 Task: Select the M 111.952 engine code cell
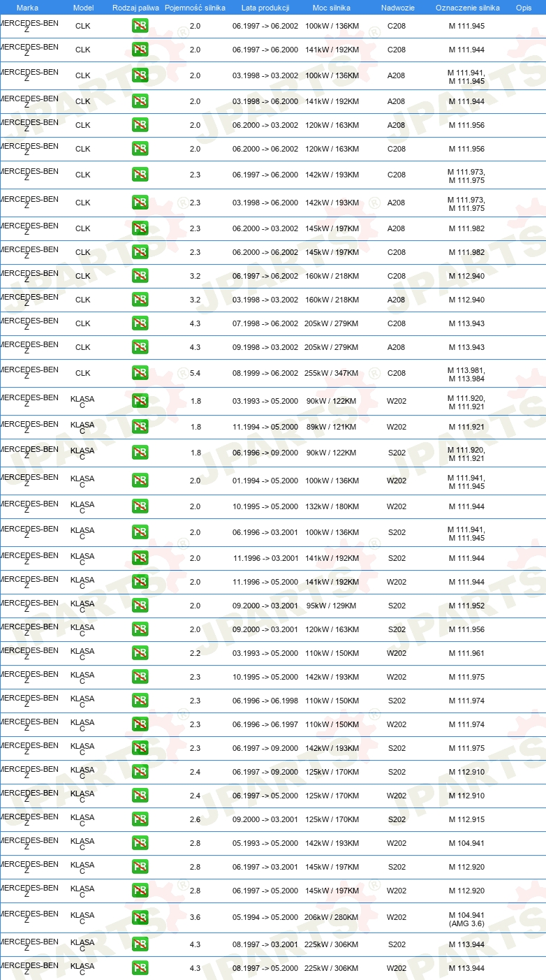click(x=466, y=606)
